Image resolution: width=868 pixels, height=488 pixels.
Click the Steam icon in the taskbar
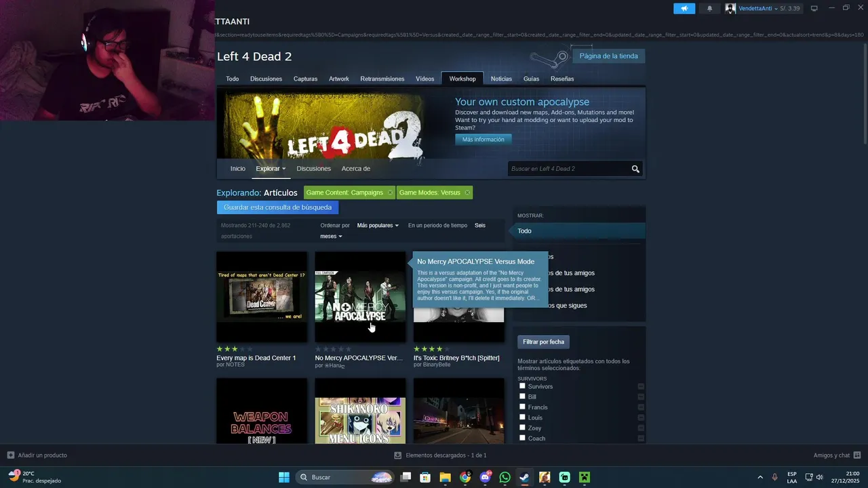(524, 477)
